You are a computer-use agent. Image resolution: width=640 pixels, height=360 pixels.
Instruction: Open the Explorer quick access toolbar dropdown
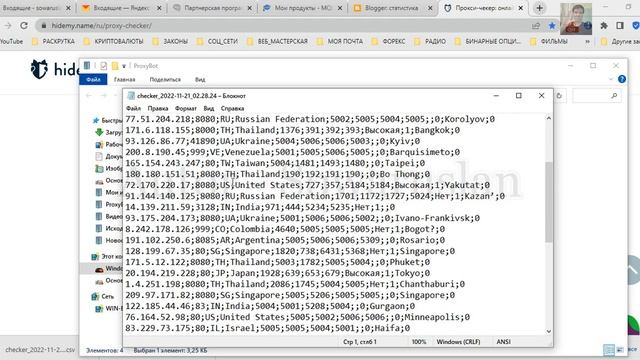click(x=124, y=66)
